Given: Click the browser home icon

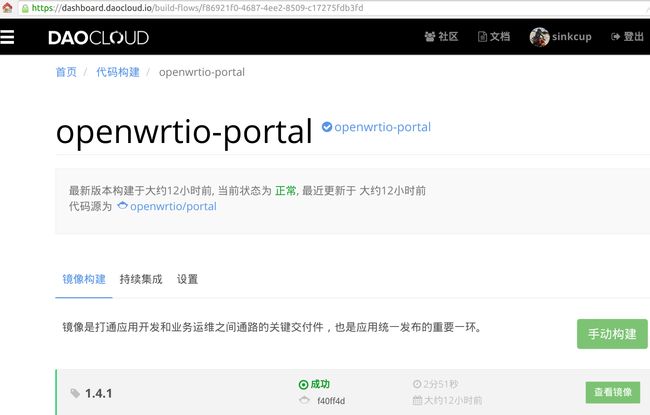Looking at the screenshot, I should coord(7,7).
